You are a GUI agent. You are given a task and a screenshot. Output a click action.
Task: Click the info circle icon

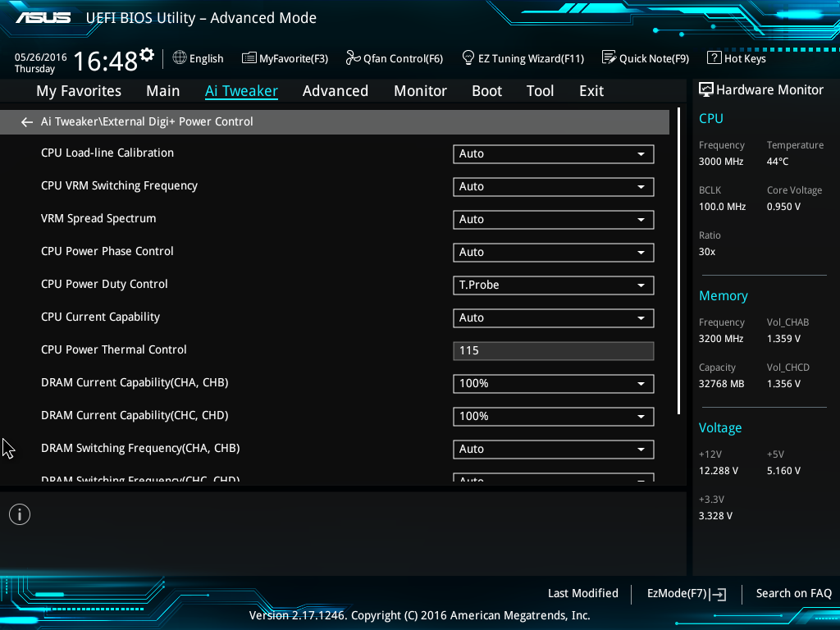(x=20, y=515)
